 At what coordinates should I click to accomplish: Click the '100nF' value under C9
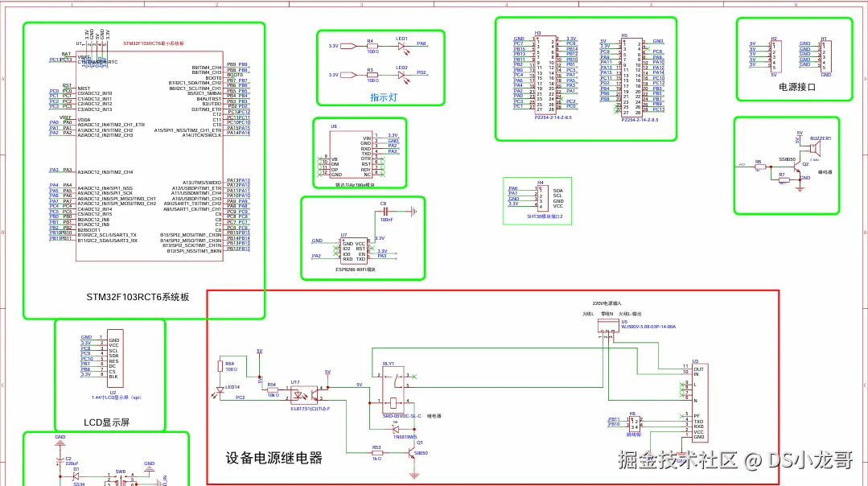(386, 220)
